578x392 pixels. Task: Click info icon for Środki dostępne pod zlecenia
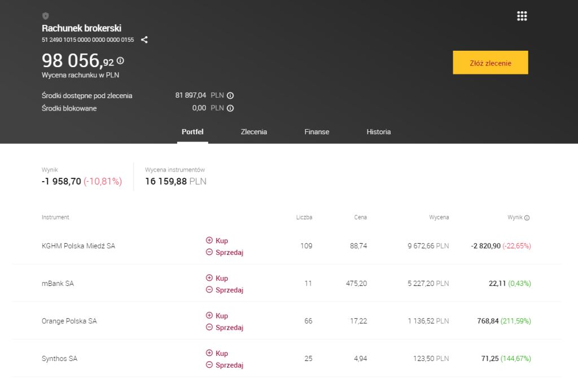(230, 96)
